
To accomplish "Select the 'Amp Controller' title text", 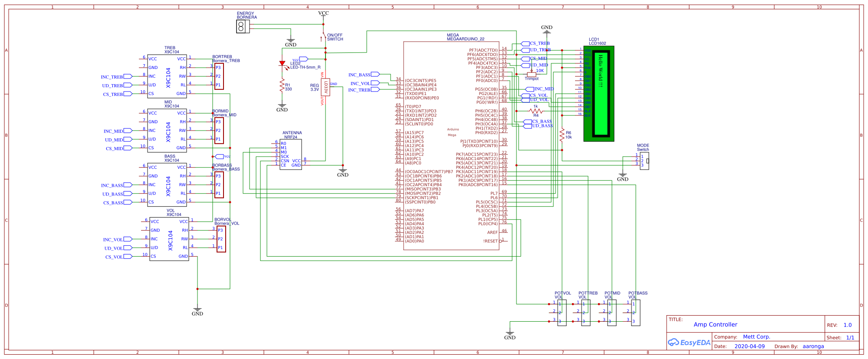I will pyautogui.click(x=715, y=324).
